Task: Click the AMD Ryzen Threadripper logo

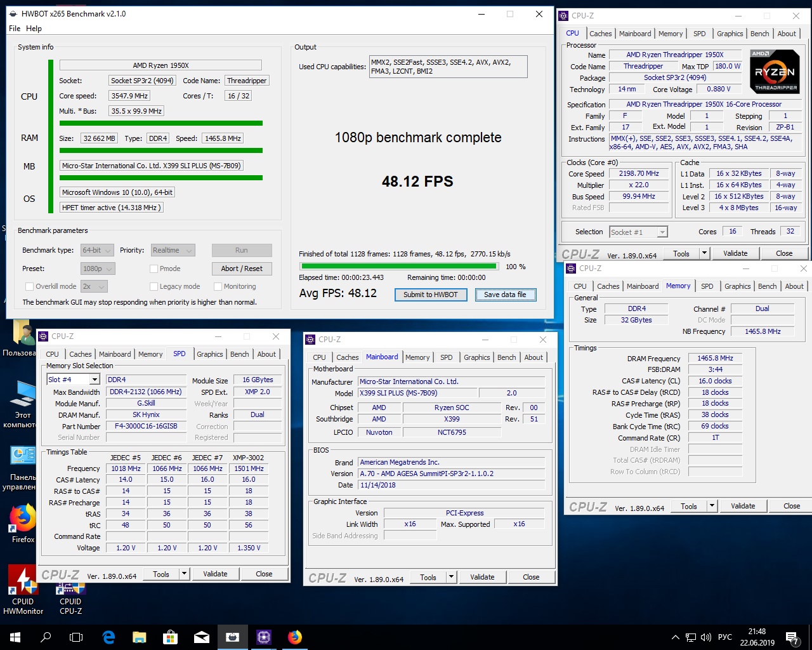Action: click(775, 71)
